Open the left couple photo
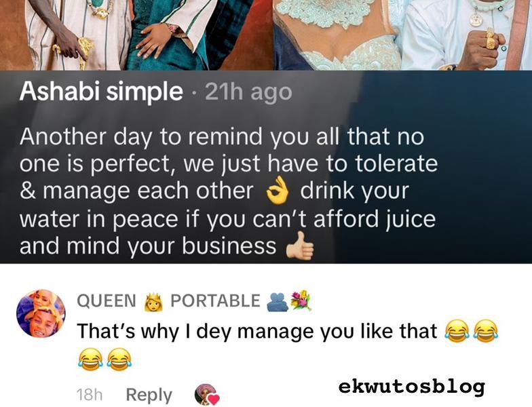532x407 pixels. coord(128,35)
